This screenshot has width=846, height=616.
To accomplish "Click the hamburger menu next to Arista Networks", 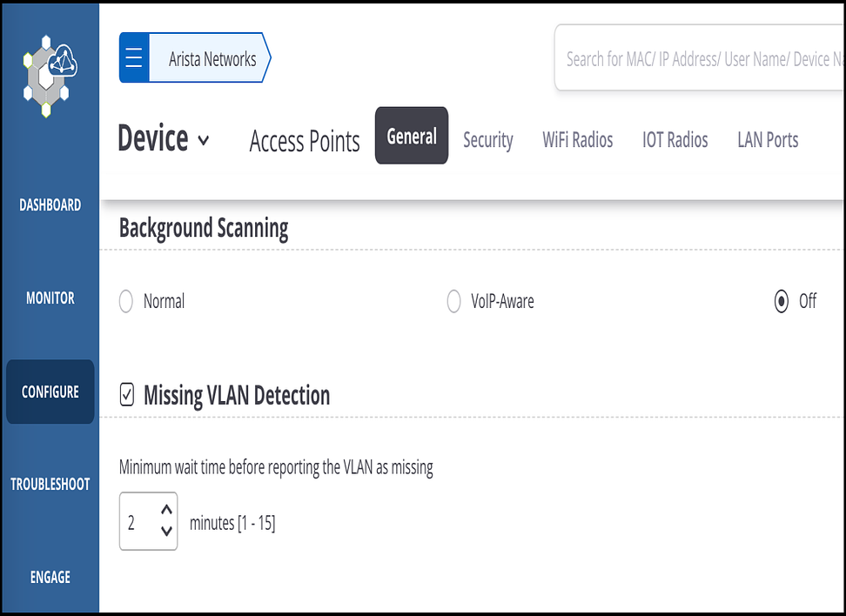I will (x=134, y=57).
